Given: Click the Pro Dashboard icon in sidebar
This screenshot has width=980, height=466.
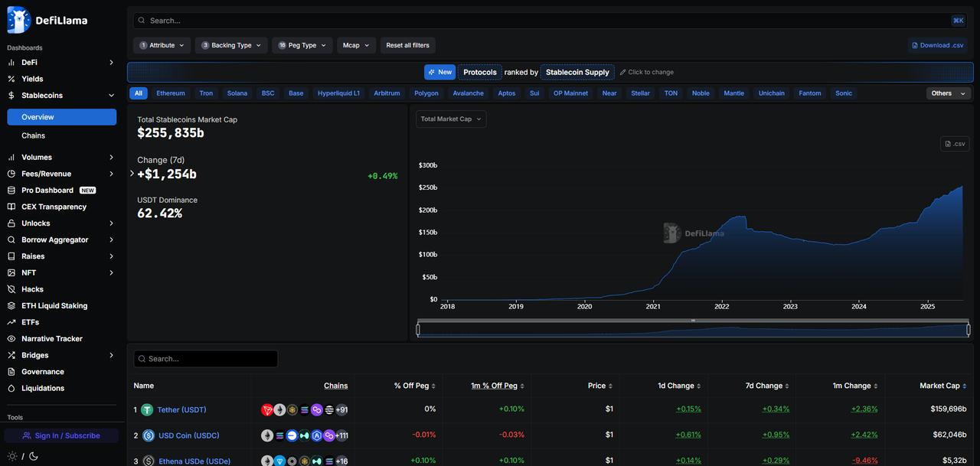Looking at the screenshot, I should click(11, 191).
